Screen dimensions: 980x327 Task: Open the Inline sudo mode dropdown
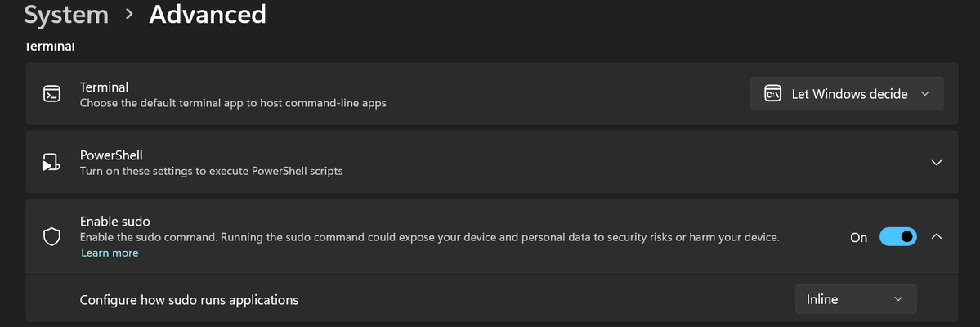pos(855,299)
